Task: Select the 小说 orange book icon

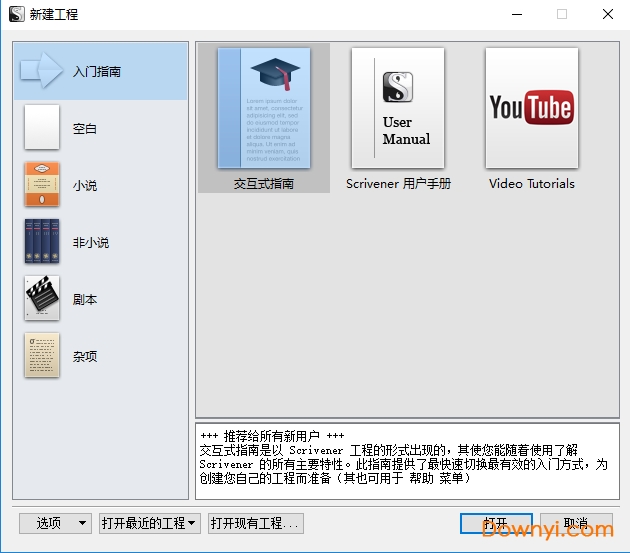Action: [x=42, y=185]
